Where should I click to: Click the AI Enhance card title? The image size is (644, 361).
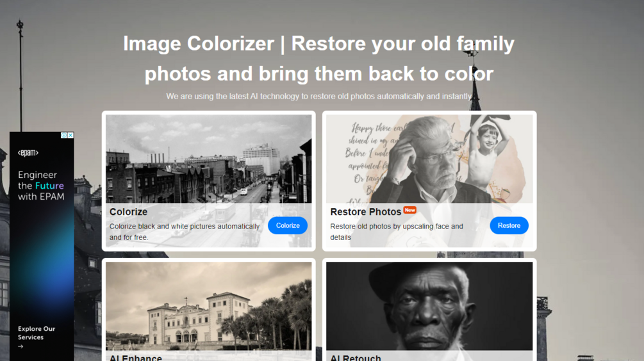pos(136,358)
